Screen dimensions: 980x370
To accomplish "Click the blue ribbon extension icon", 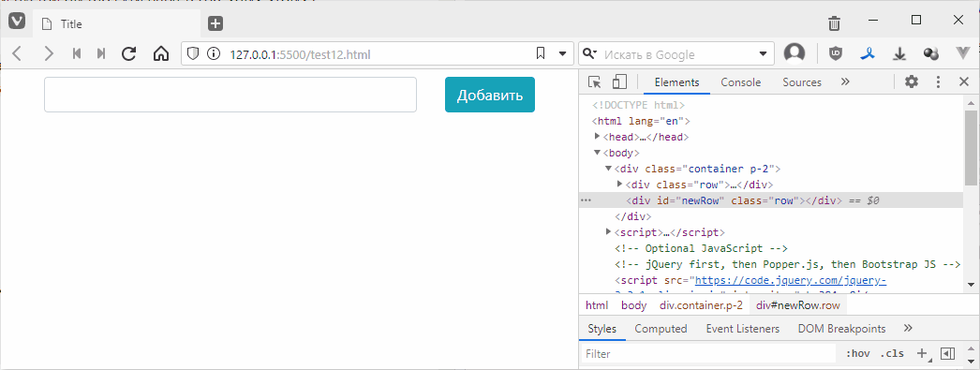I will click(868, 54).
